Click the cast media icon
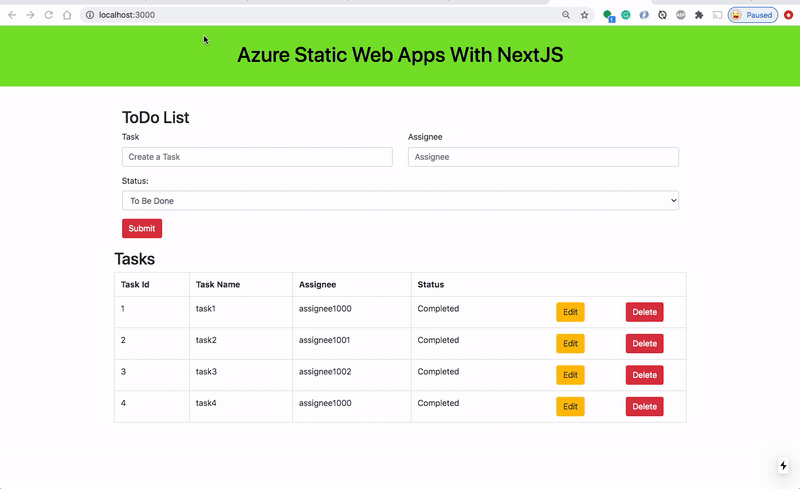 pyautogui.click(x=717, y=15)
